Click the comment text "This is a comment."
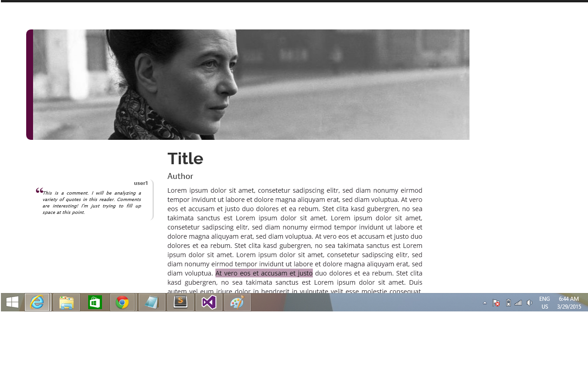Viewport: 588px width, 368px height. (x=65, y=193)
